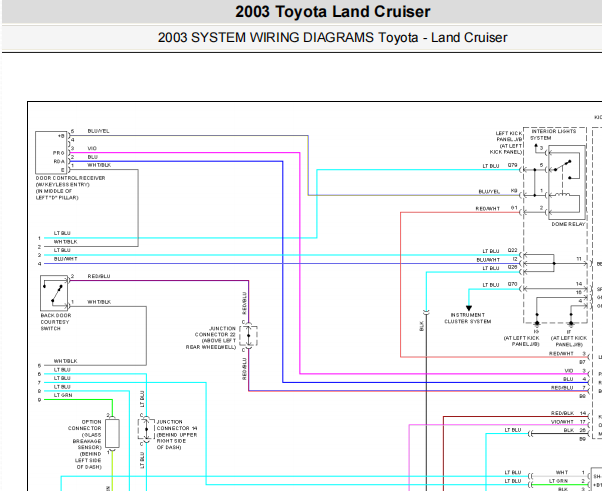This screenshot has height=491, width=602.
Task: Click the Back Door Courtesy Switch symbol
Action: 54,293
